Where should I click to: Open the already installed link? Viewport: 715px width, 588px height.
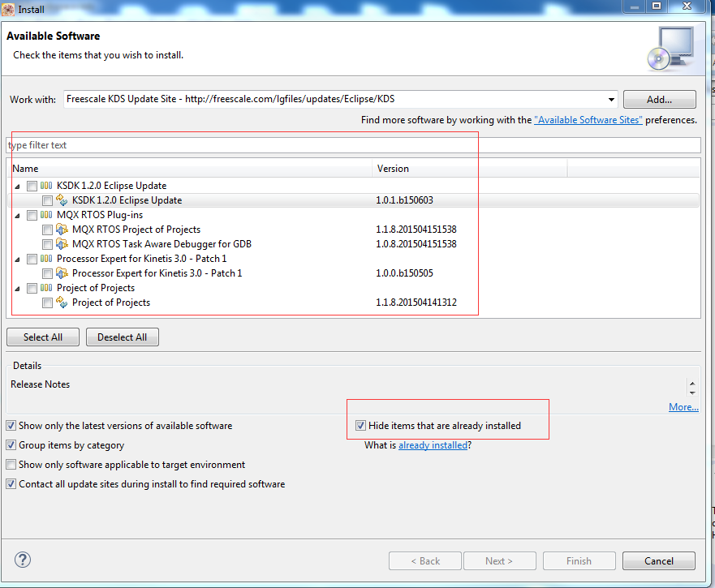pos(433,445)
